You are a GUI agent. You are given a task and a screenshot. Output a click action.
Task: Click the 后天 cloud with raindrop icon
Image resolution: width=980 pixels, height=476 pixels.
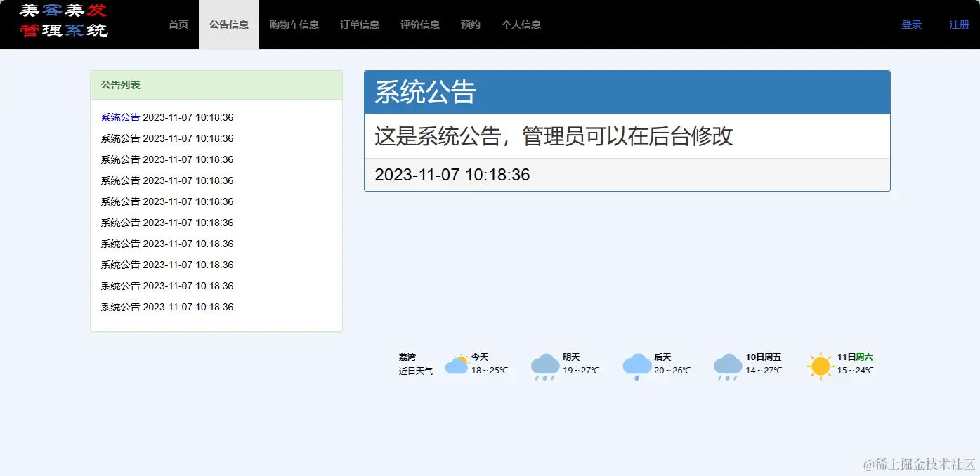point(637,366)
